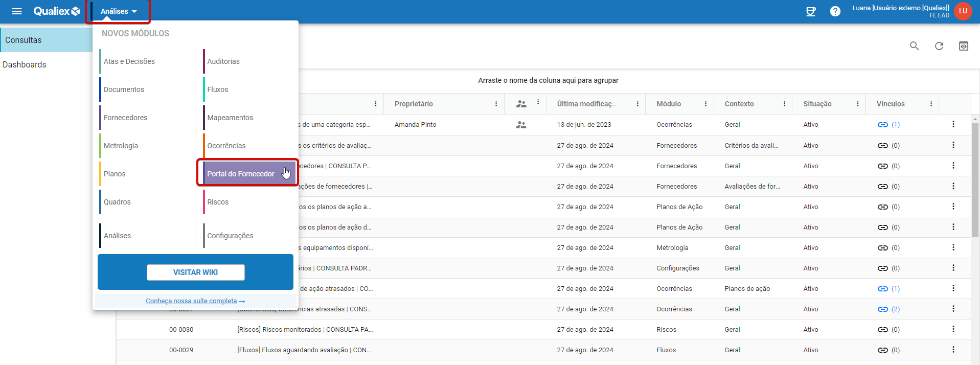980x365 pixels.
Task: Click VISITAR WIKI button
Action: (196, 272)
